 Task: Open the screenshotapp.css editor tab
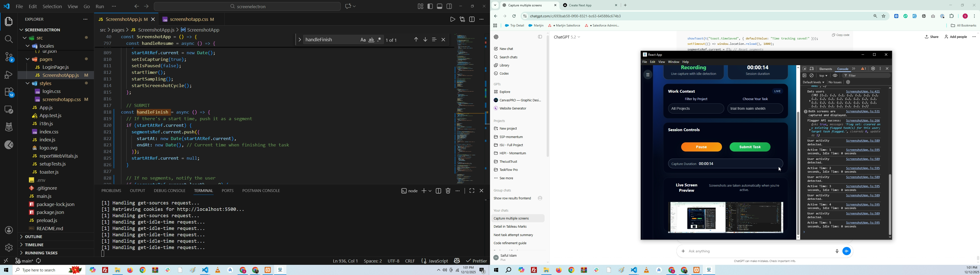[189, 19]
